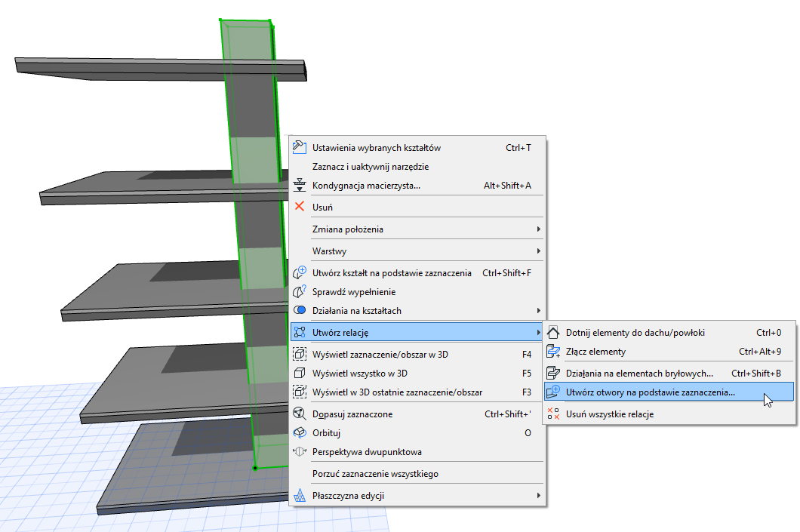Click the Działania na kształtach icon
This screenshot has width=800, height=532.
[x=300, y=310]
